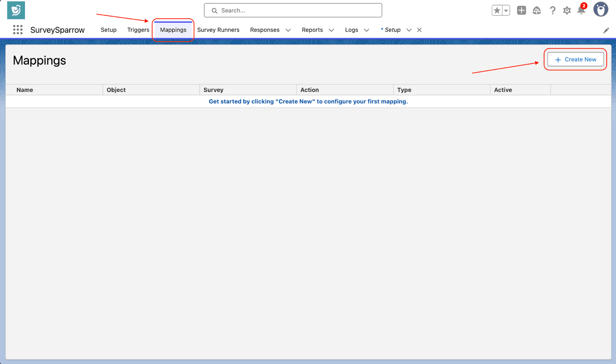The height and width of the screenshot is (364, 616).
Task: Open the user profile avatar
Action: 601,10
